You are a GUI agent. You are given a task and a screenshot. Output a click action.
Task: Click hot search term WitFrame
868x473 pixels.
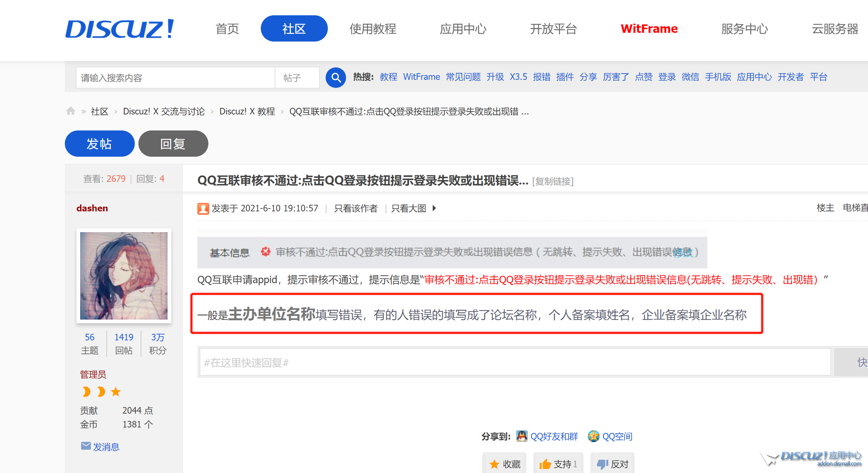421,77
